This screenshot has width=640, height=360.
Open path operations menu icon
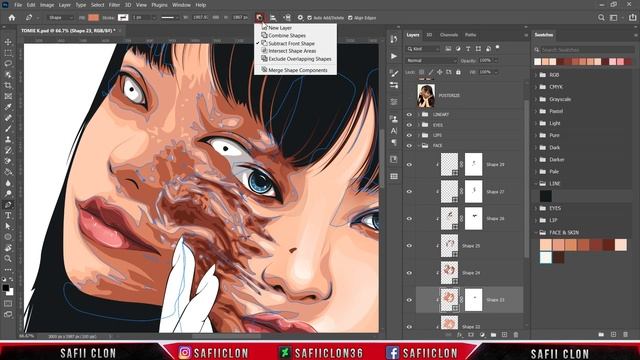coord(260,18)
